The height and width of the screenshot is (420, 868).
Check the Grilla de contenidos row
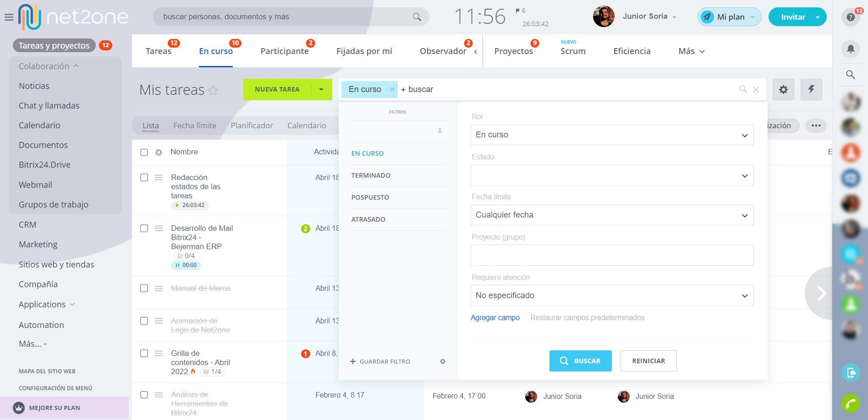click(144, 353)
